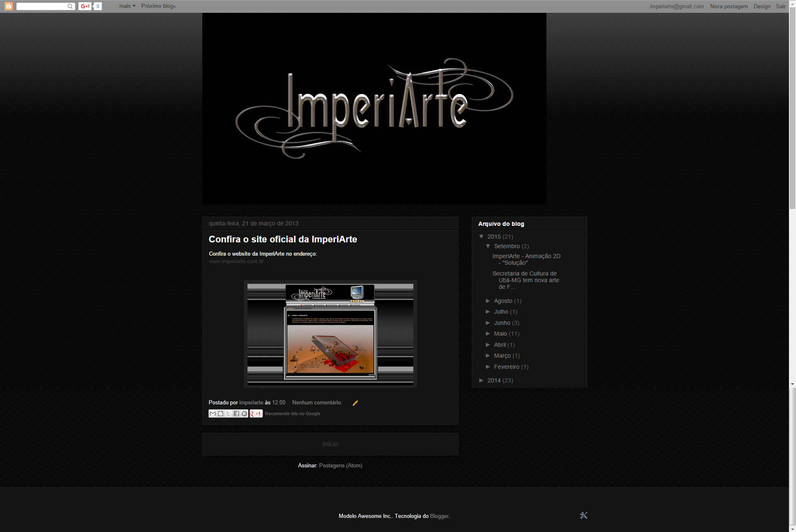Expand the Julho archive month
Viewport: 796px width, 532px height.
click(488, 312)
